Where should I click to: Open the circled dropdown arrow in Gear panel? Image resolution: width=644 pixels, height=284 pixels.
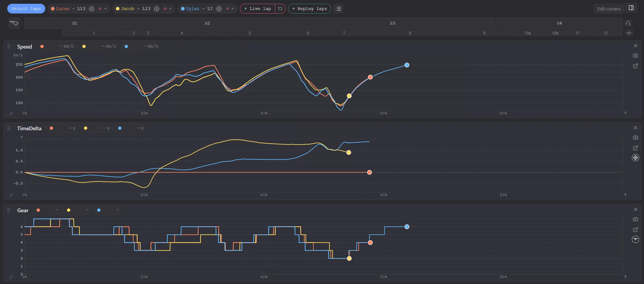(635, 239)
